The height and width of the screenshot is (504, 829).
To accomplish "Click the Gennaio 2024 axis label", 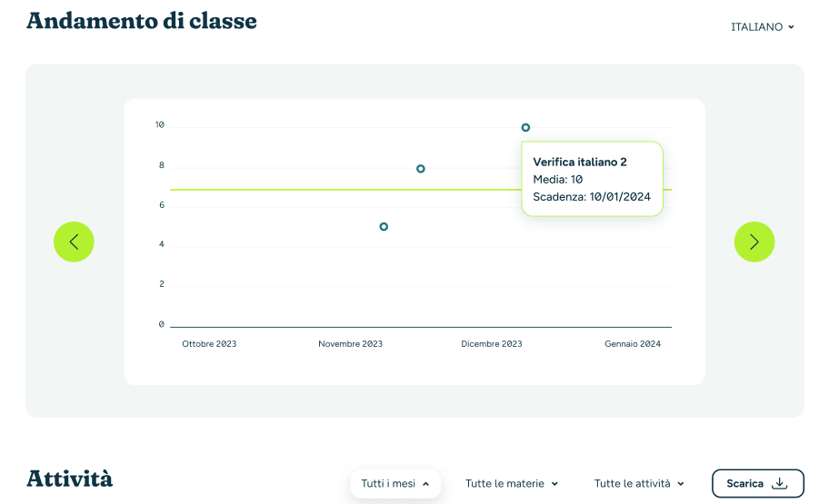I will [633, 344].
